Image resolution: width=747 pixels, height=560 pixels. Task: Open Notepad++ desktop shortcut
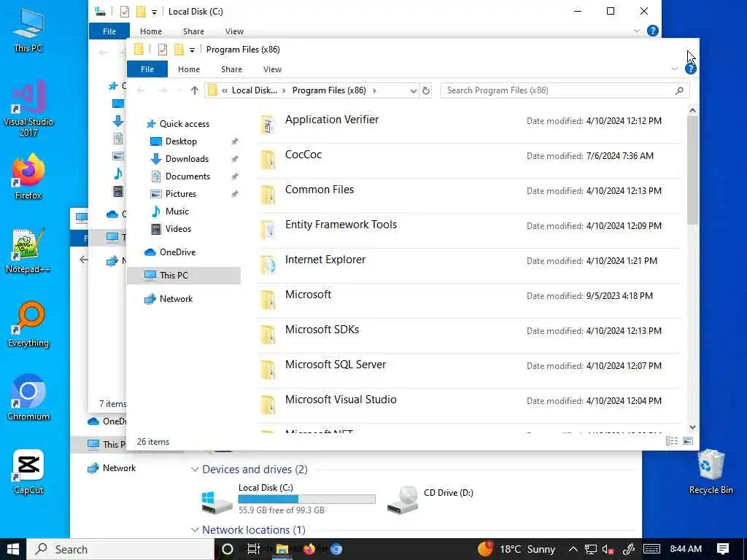tap(28, 251)
